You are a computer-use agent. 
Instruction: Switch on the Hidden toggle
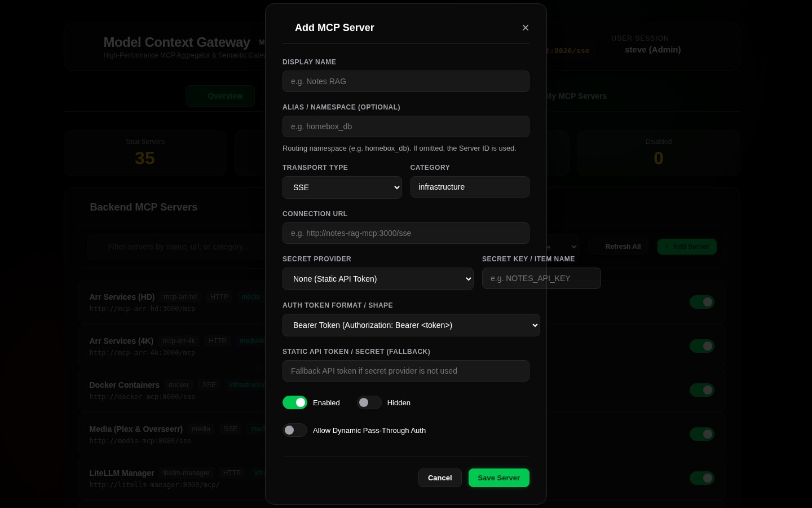(x=369, y=402)
